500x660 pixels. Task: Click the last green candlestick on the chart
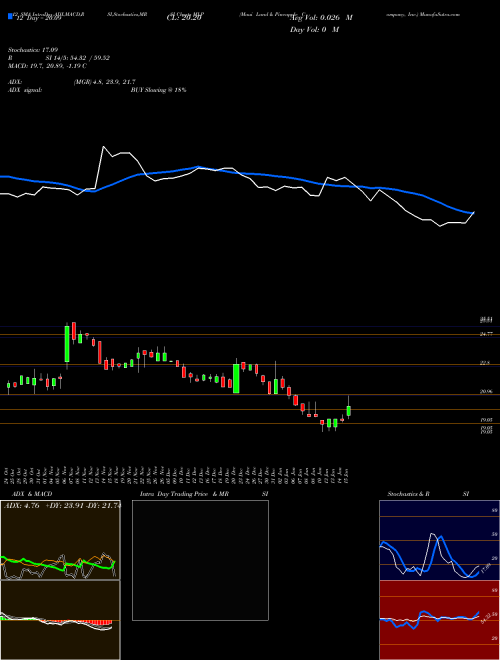pos(348,411)
